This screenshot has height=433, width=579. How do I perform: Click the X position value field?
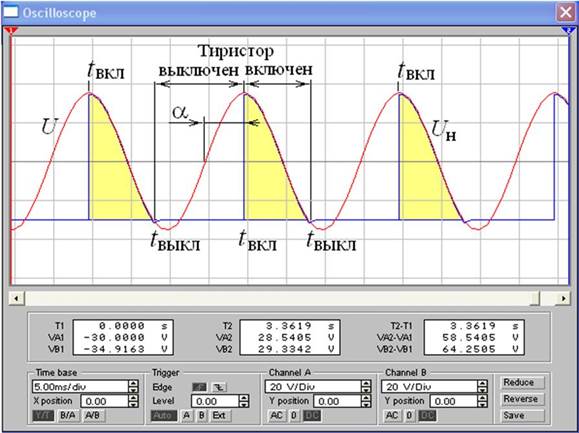pyautogui.click(x=105, y=401)
